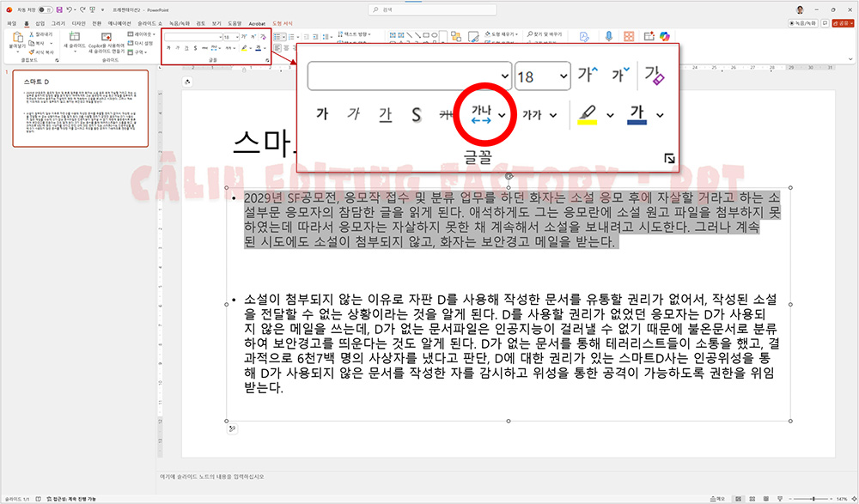Apply text shadow with the S icon
This screenshot has height=504, width=859.
[416, 112]
